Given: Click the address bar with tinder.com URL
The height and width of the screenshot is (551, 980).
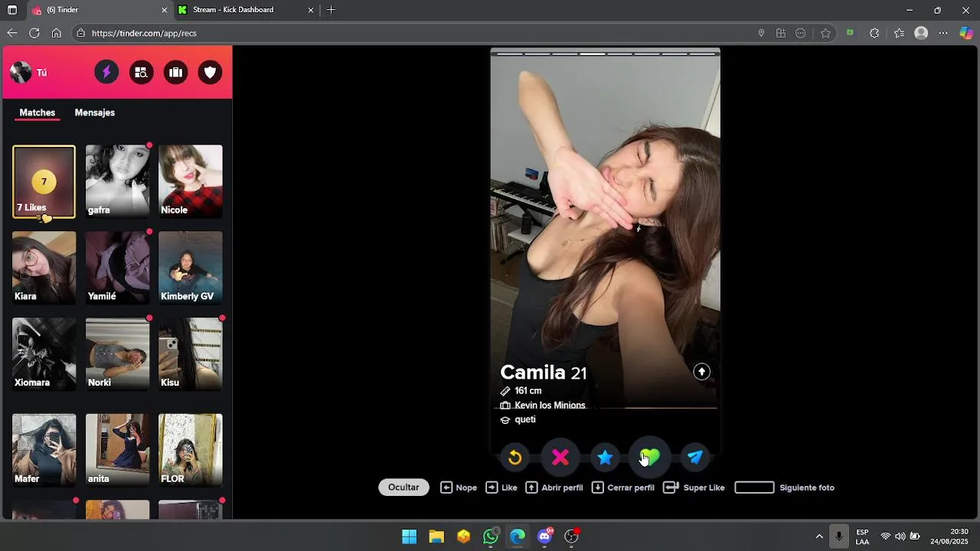Looking at the screenshot, I should (413, 33).
